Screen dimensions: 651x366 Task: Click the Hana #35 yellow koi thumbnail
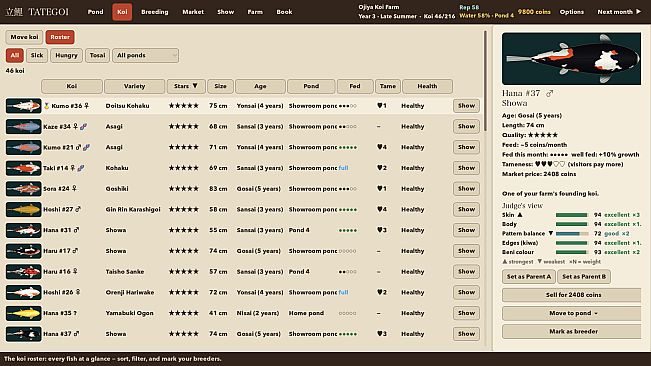click(24, 313)
